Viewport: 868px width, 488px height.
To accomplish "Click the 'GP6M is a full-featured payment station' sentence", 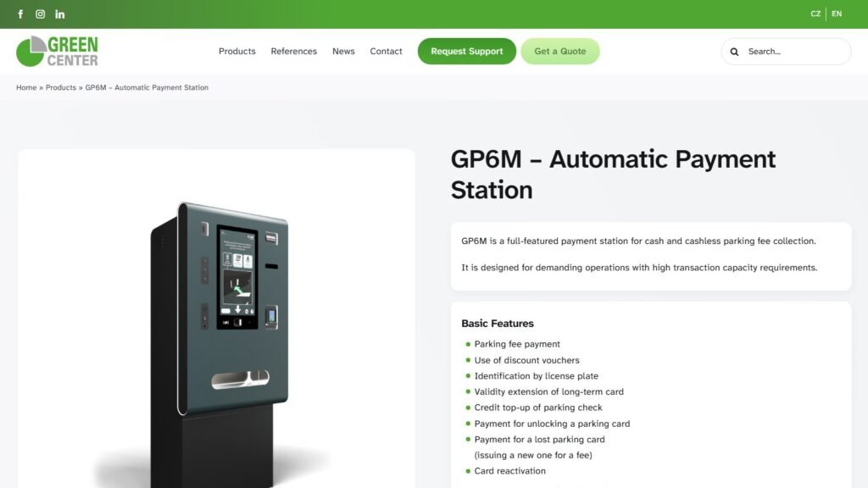I will click(639, 241).
